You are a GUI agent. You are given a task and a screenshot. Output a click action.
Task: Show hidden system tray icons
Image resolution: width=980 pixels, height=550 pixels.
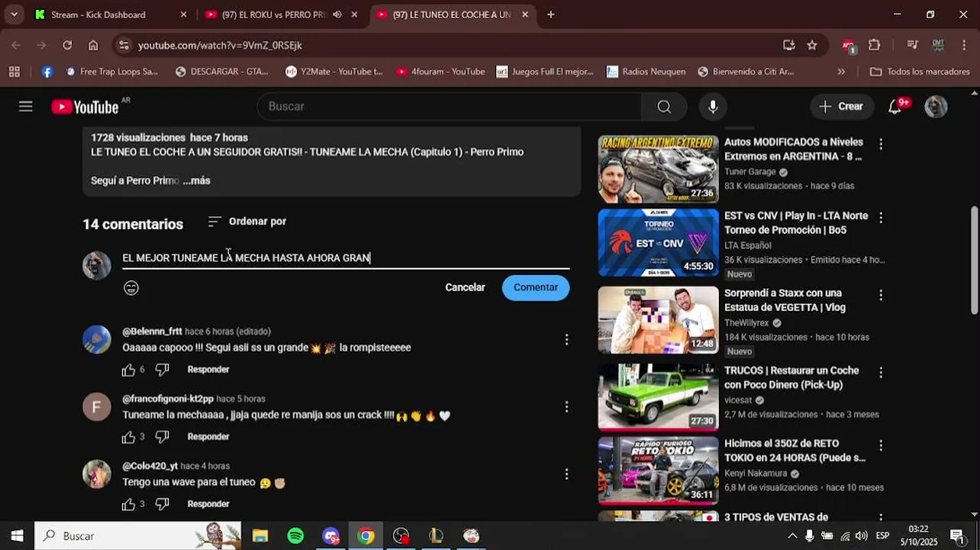pos(792,535)
